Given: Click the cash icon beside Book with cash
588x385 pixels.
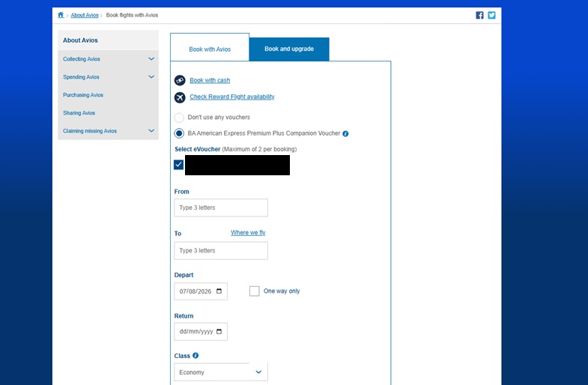Looking at the screenshot, I should click(x=180, y=80).
